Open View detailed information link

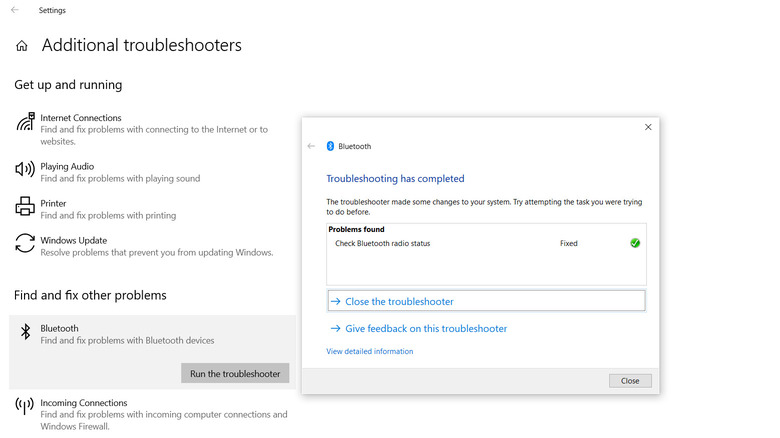click(x=369, y=351)
